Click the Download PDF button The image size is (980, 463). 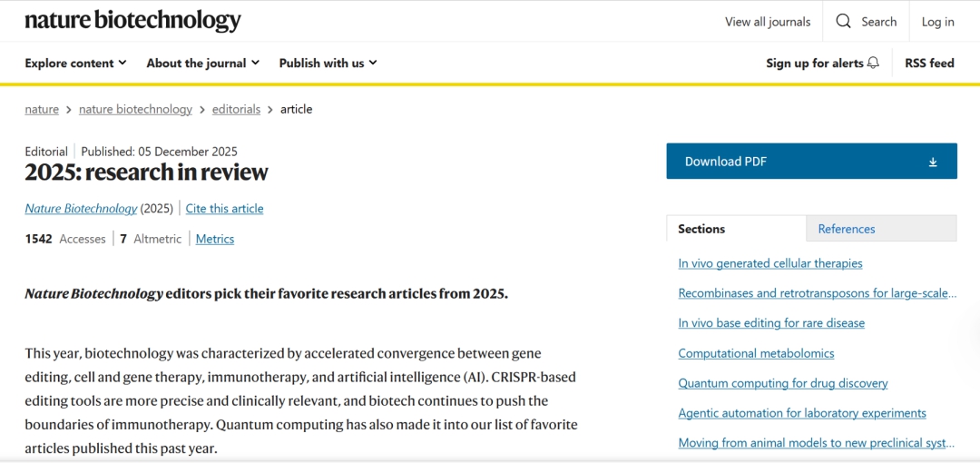[x=810, y=162]
